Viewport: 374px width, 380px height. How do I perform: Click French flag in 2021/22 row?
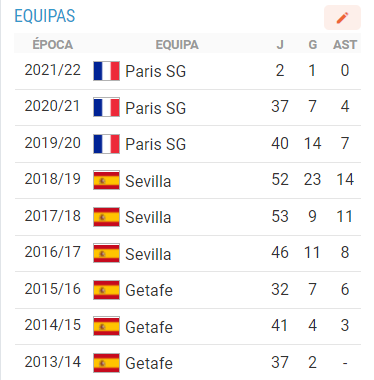tap(106, 71)
